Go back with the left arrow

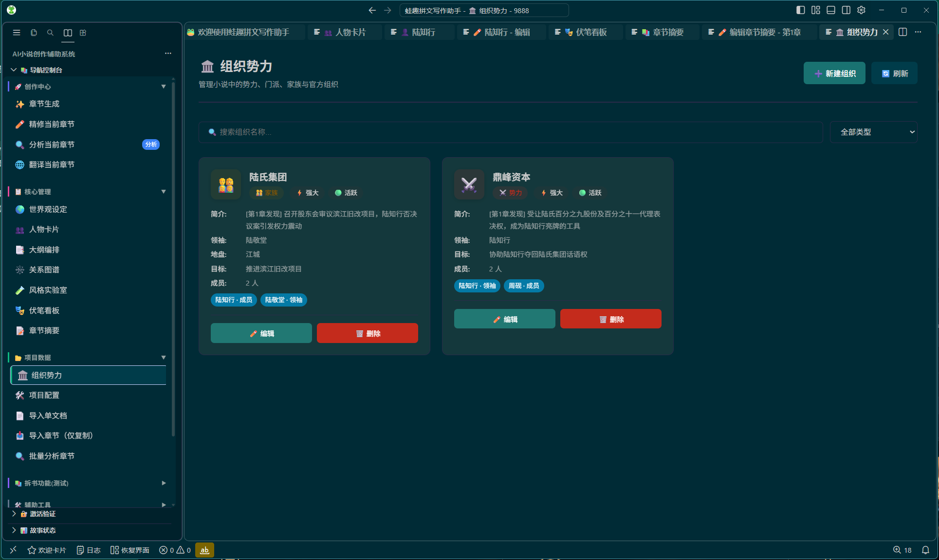tap(372, 10)
